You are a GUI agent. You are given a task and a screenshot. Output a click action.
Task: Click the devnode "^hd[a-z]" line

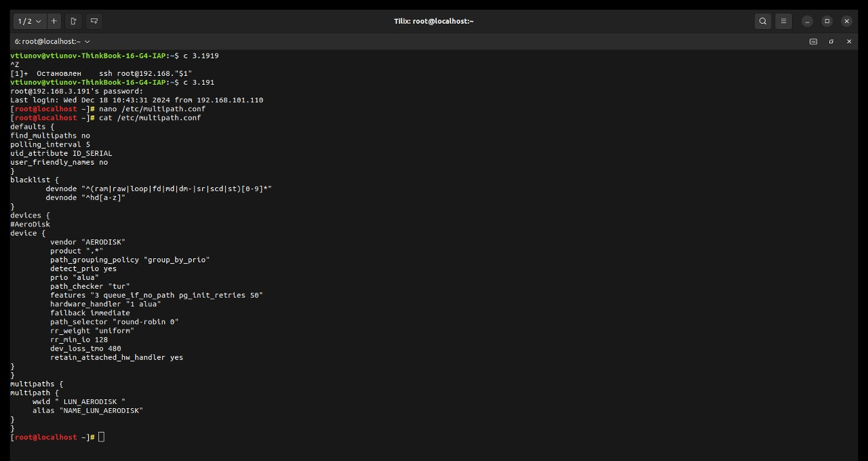point(85,197)
